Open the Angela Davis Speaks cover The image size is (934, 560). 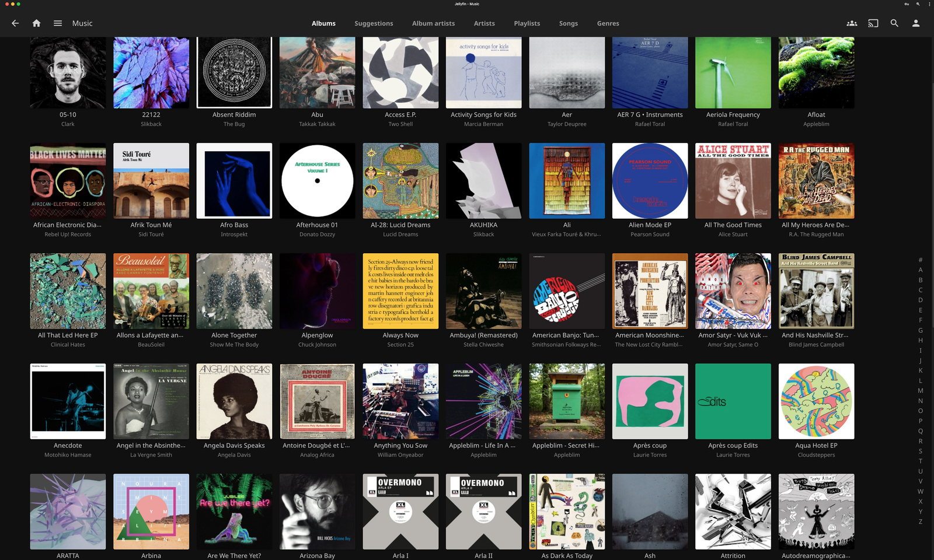pyautogui.click(x=234, y=401)
